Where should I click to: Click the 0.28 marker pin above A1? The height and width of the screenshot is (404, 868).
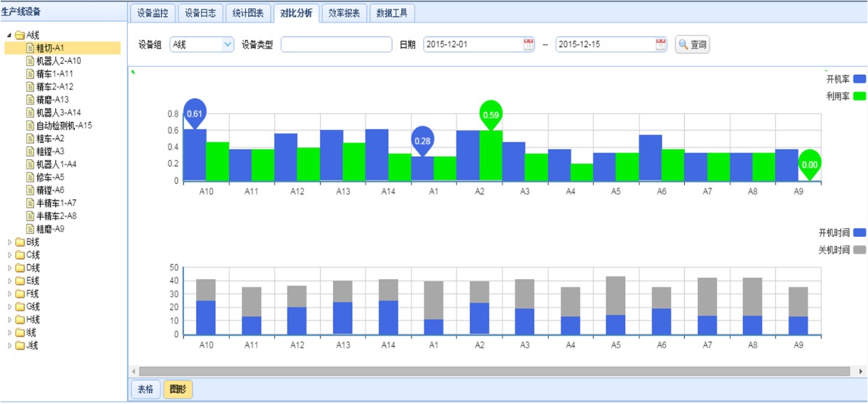click(x=422, y=140)
